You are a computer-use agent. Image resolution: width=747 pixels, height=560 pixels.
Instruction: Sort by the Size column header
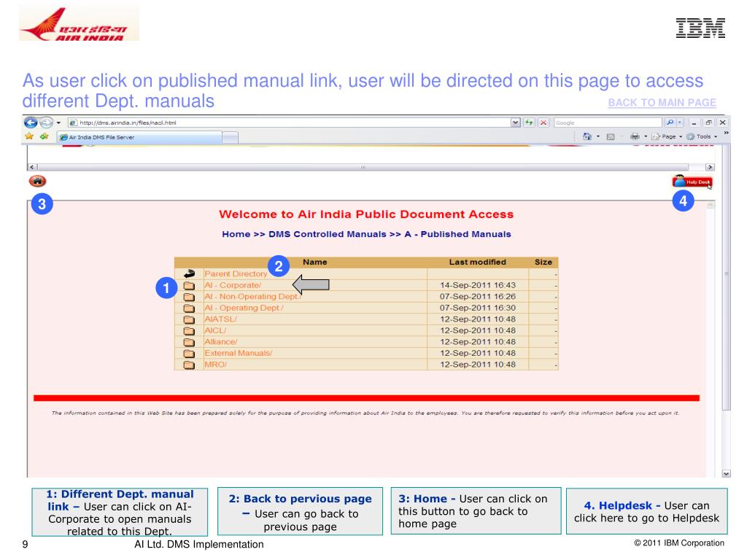tap(543, 262)
